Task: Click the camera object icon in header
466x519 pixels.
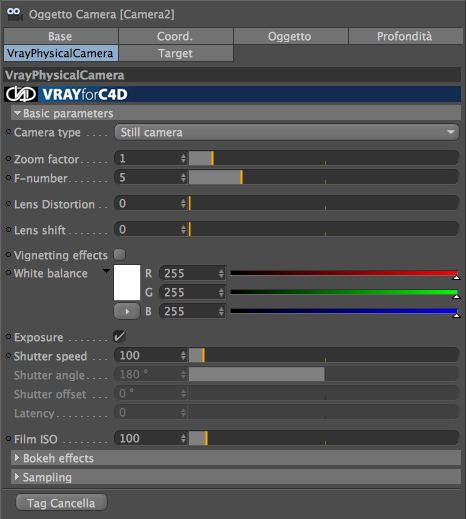Action: pos(14,14)
